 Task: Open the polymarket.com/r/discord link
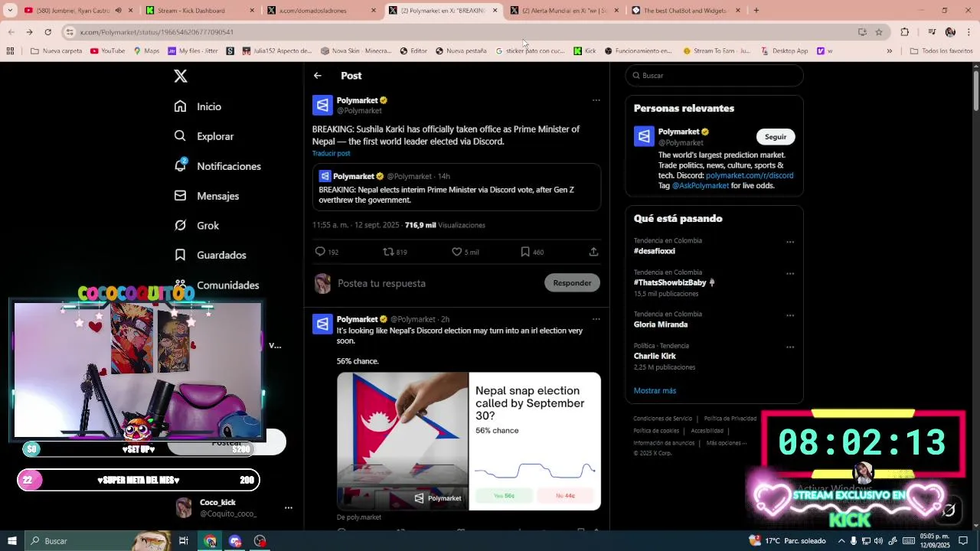750,175
